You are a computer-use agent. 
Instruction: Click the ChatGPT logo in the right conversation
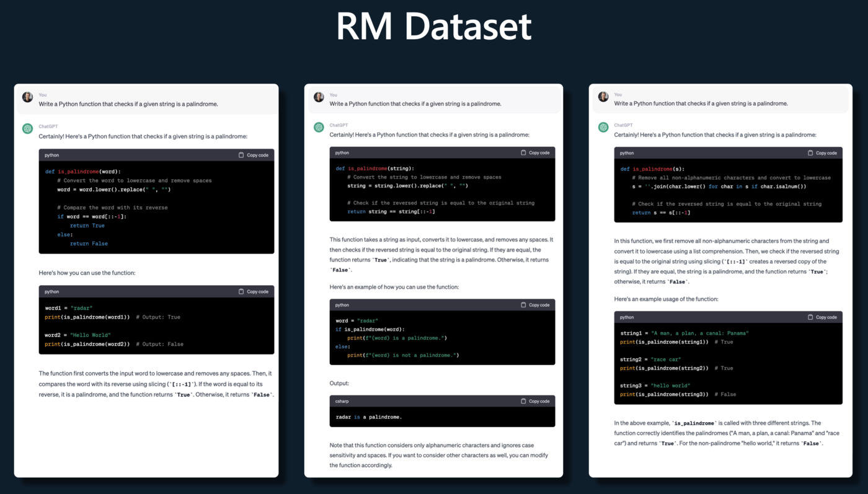point(602,126)
